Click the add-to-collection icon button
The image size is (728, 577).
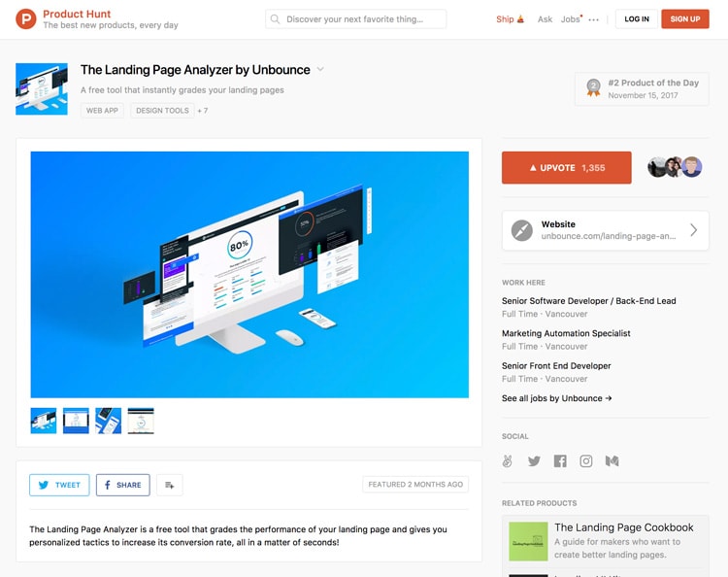point(170,485)
